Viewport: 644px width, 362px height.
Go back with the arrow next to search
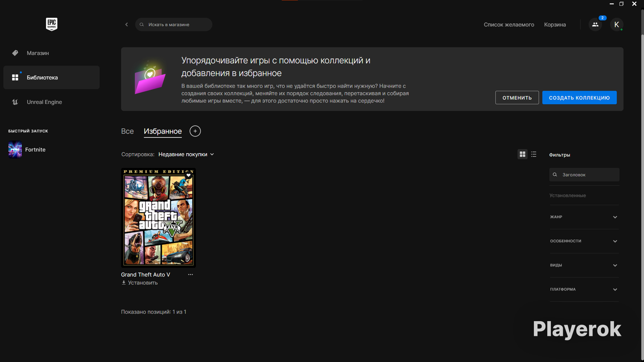click(126, 25)
